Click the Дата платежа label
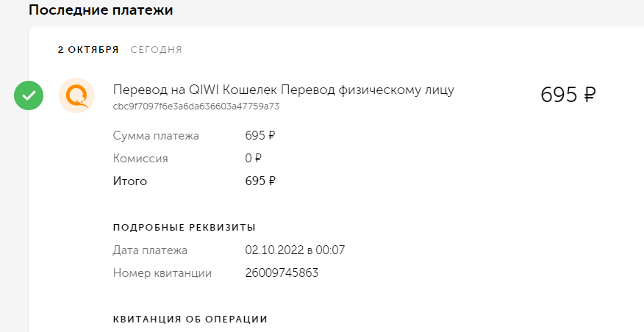 [150, 250]
